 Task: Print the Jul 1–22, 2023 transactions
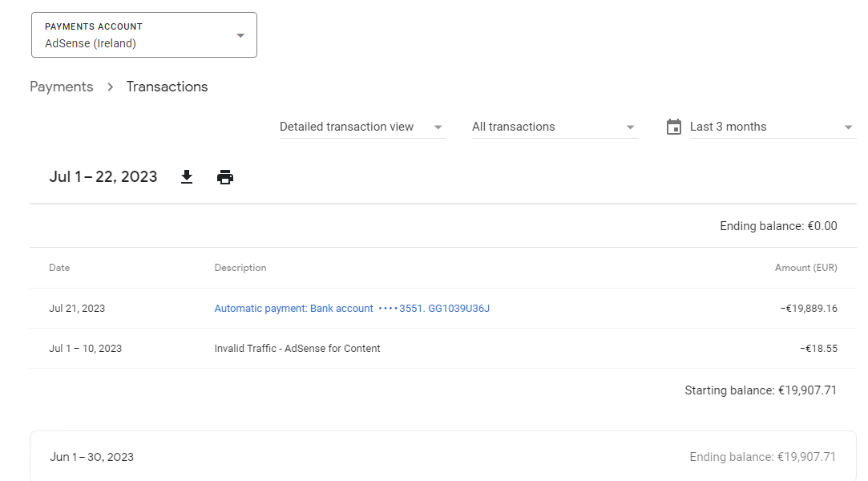click(x=225, y=177)
